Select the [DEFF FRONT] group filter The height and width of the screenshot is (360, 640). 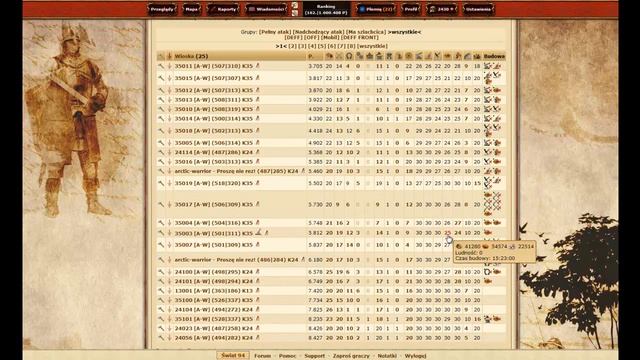pyautogui.click(x=360, y=38)
